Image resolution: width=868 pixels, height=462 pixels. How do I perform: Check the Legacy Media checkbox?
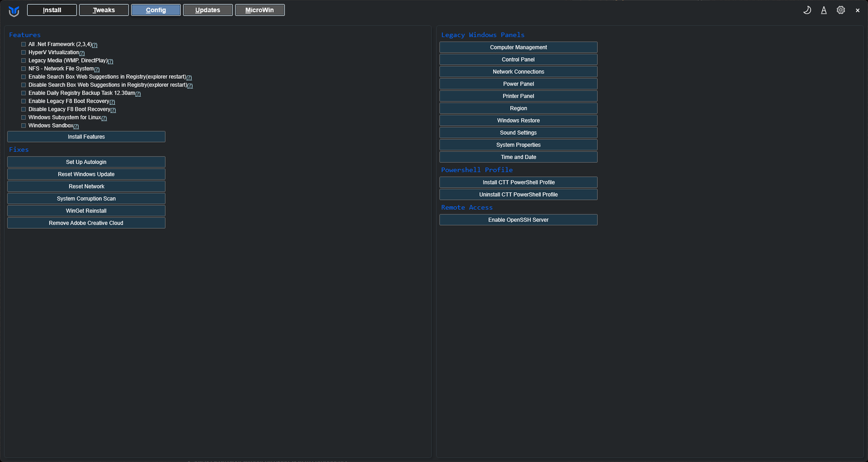(24, 61)
